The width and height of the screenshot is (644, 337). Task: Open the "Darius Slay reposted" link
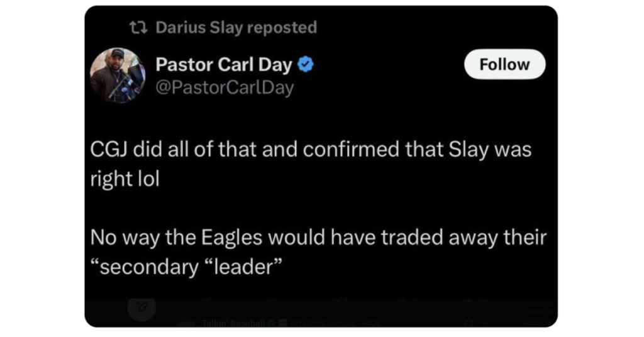coord(236,28)
